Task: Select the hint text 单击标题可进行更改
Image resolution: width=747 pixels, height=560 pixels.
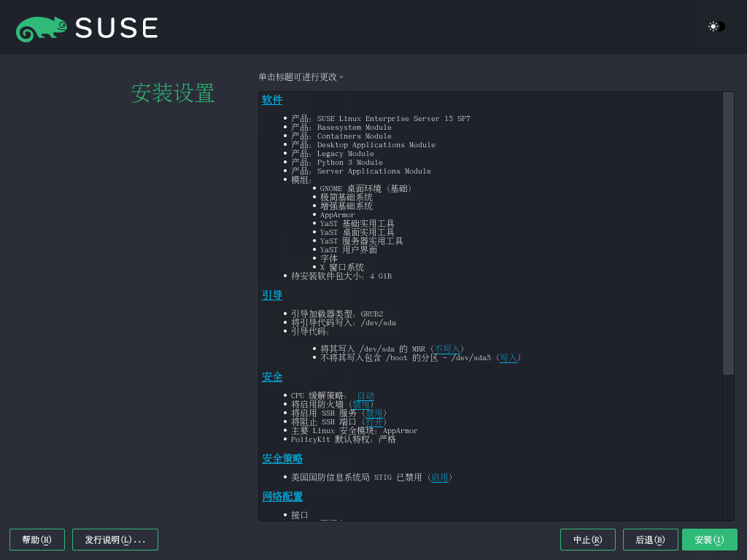Action: (x=301, y=77)
